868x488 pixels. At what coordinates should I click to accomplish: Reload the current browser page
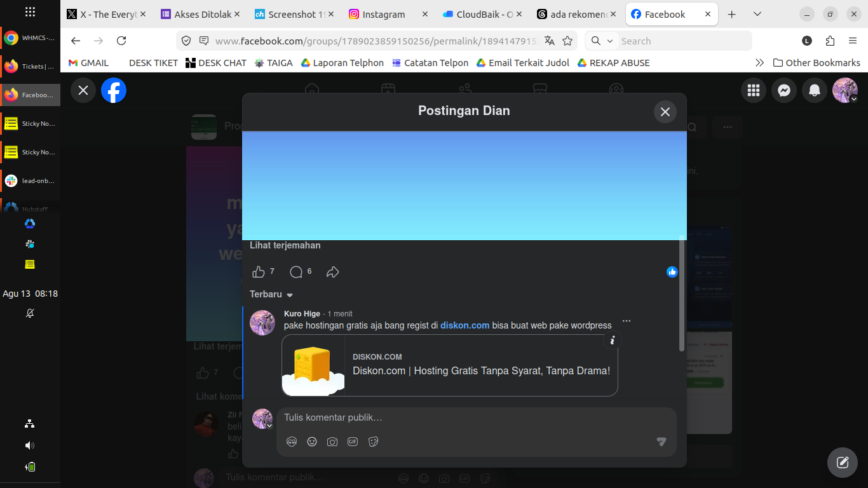pos(121,41)
